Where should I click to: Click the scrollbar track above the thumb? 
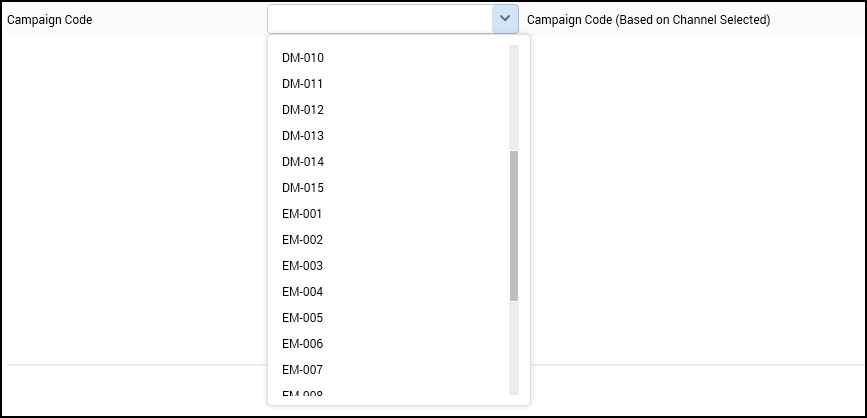pos(514,98)
